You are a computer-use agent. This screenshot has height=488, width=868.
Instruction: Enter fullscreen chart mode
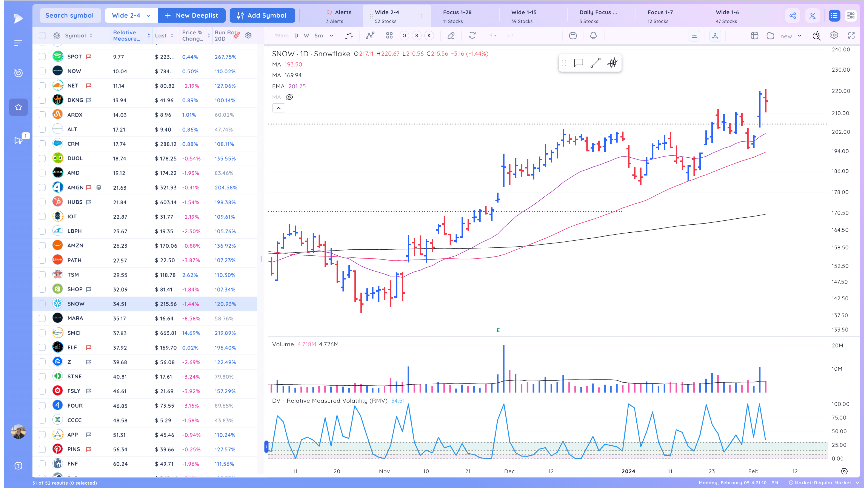pos(851,35)
